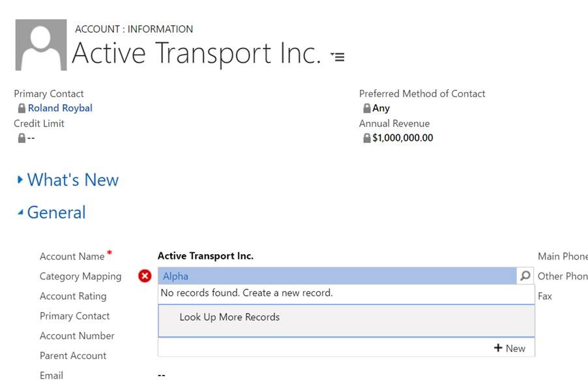
Task: Click the lock icon beside Any
Action: [x=367, y=108]
